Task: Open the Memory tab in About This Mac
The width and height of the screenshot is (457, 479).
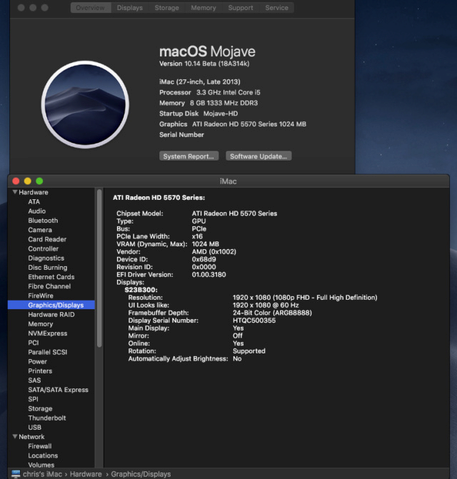Action: 203,8
